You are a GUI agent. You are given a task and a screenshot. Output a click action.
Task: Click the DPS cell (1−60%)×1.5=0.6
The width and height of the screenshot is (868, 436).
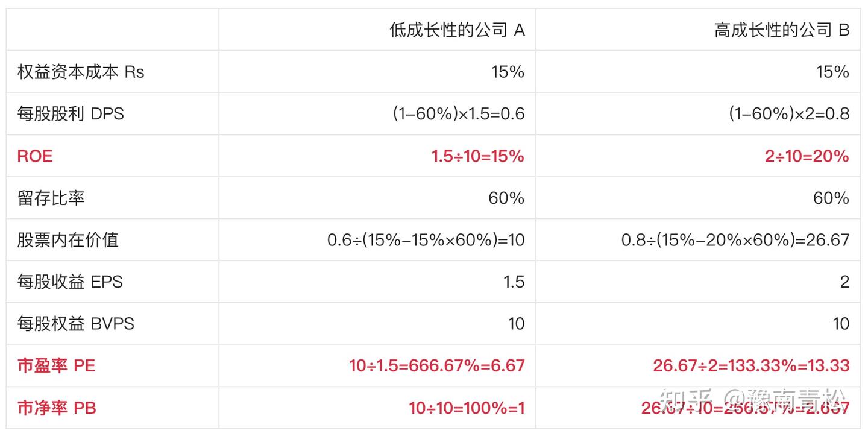pos(458,114)
